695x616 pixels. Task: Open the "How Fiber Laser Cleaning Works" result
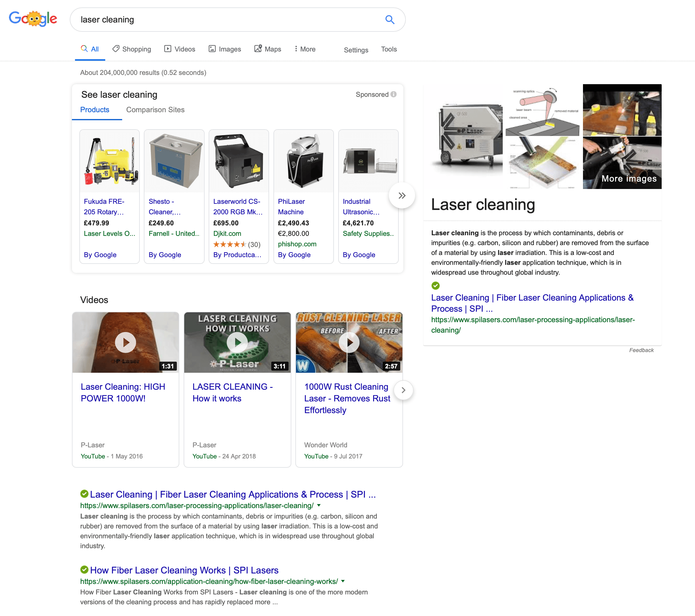184,570
